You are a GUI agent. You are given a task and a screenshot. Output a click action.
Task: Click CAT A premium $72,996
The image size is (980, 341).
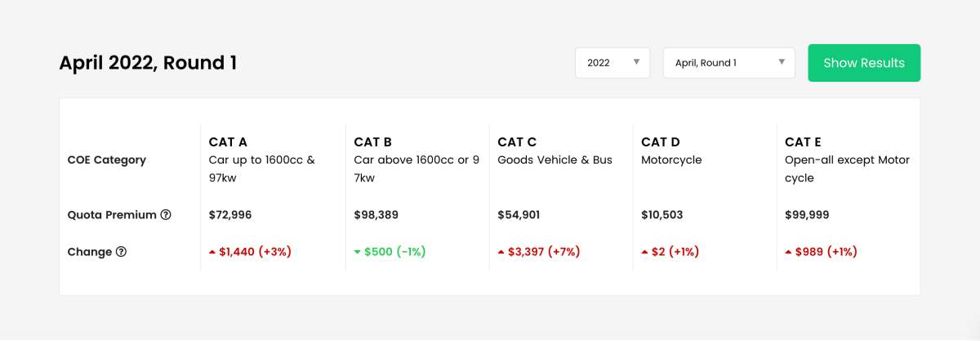coord(230,215)
